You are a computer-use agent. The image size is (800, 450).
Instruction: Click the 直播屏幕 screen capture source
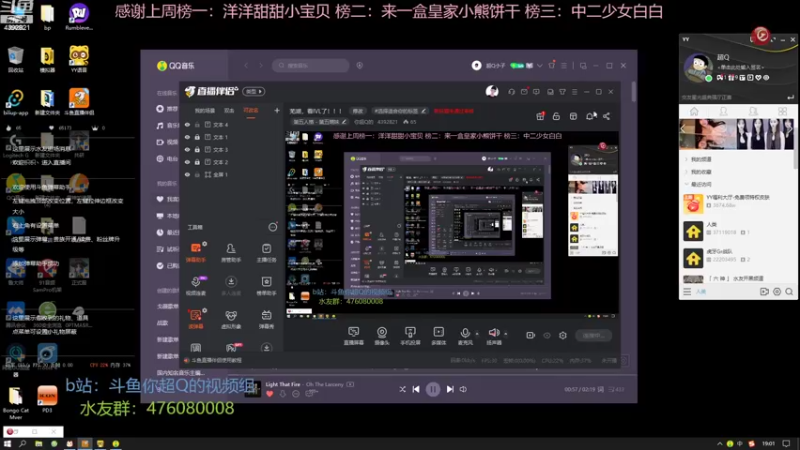click(x=354, y=336)
